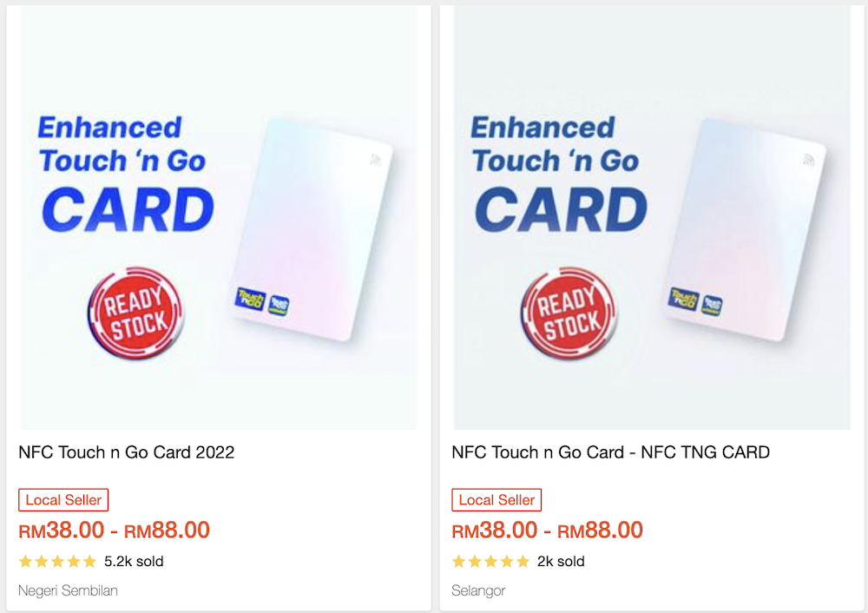
Task: Click the red Ready Stock badge in the left product
Action: click(136, 313)
